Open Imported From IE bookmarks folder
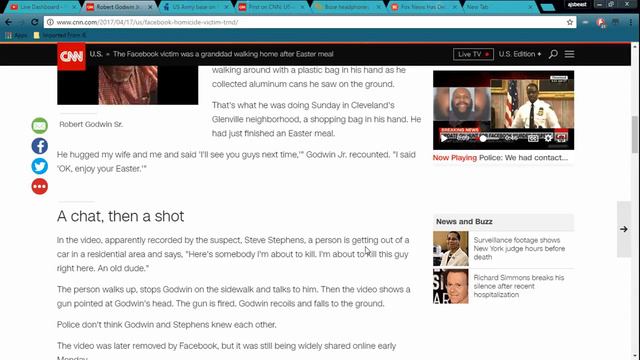This screenshot has width=640, height=360. 60,36
